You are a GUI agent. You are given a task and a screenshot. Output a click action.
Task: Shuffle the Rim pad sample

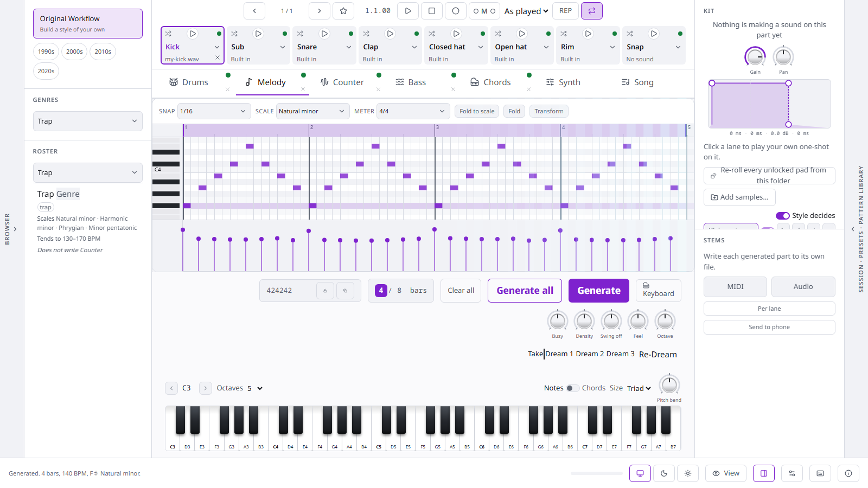tap(564, 34)
